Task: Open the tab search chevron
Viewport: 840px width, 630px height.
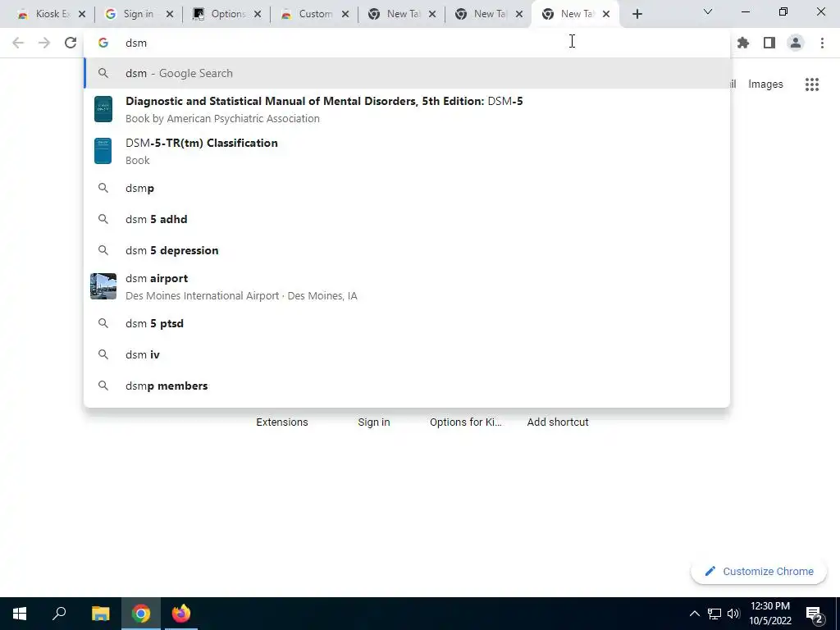Action: (x=708, y=11)
